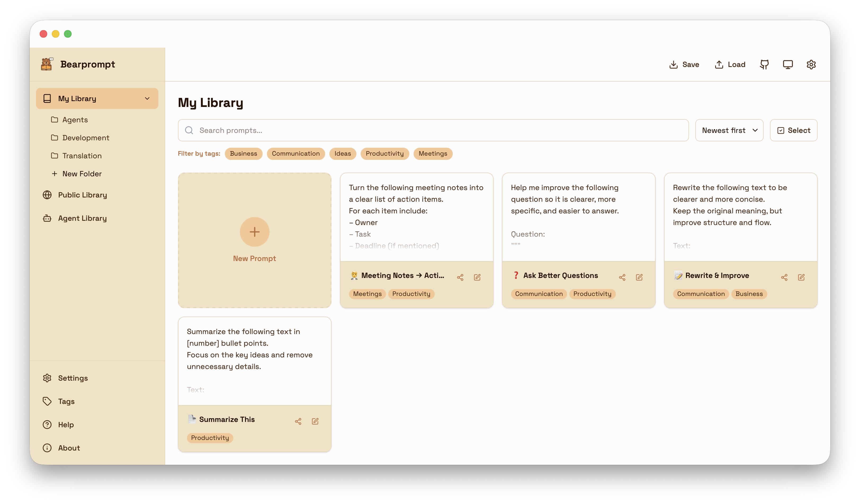Share the Meeting Notes prompt
Viewport: 860px width, 504px height.
[460, 277]
